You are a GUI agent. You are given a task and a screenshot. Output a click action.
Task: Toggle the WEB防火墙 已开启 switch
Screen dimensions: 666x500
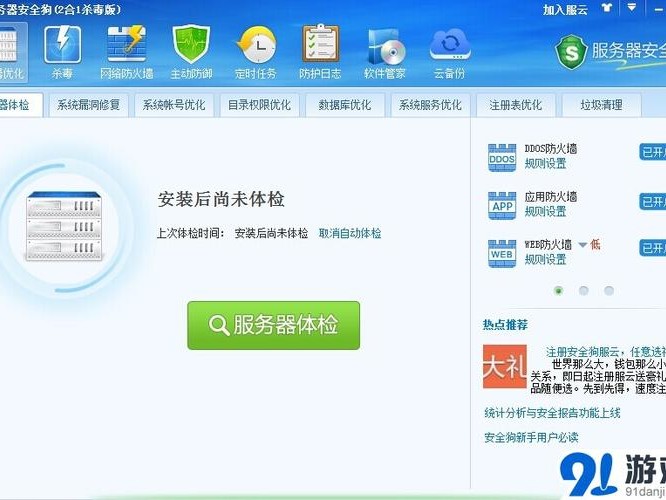653,248
